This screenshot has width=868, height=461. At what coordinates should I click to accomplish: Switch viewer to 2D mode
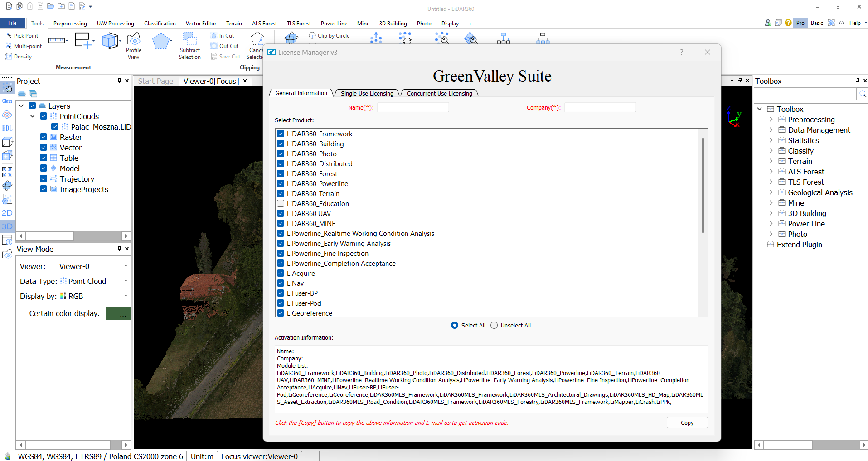click(7, 213)
